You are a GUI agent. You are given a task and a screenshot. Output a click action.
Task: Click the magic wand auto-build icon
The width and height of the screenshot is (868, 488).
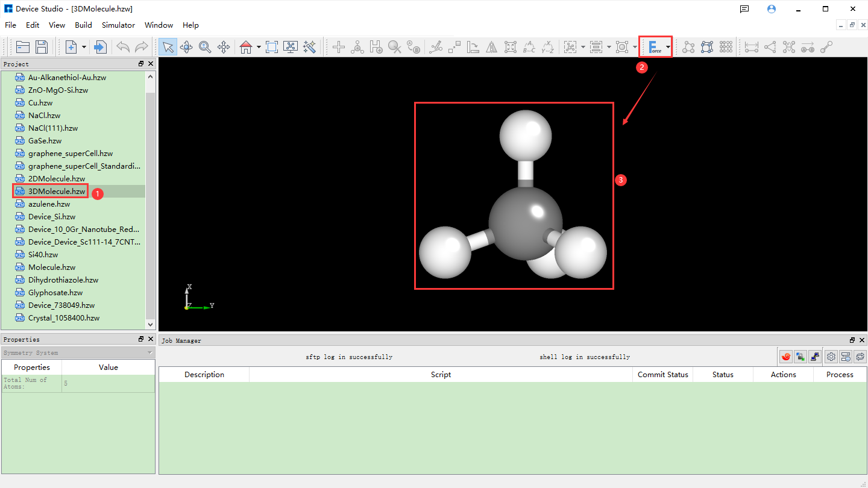pos(310,46)
